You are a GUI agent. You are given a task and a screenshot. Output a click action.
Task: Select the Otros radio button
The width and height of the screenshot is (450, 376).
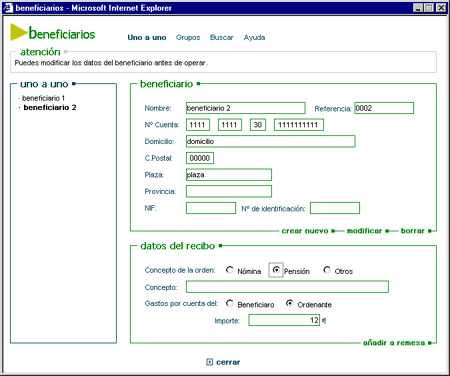pos(327,270)
